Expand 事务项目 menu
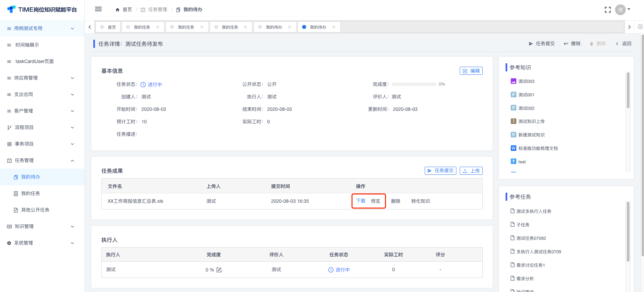644x292 pixels. pos(42,144)
